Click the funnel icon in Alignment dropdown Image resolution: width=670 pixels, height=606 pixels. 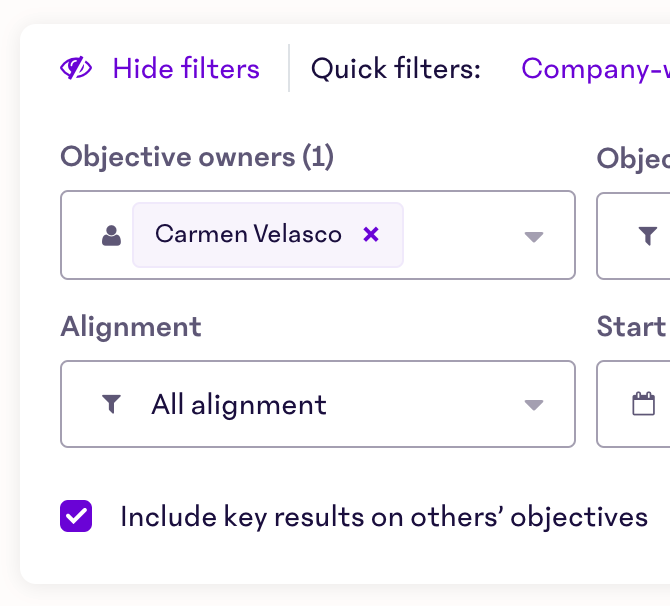pyautogui.click(x=111, y=404)
